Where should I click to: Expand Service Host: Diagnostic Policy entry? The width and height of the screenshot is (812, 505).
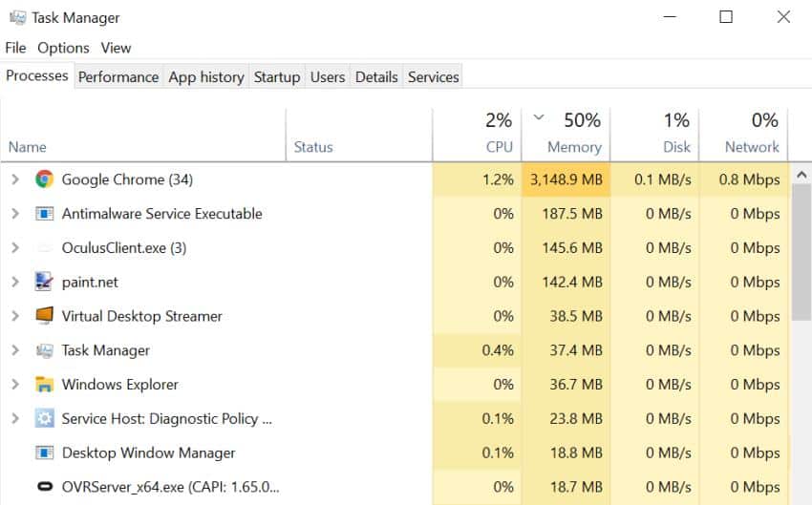coord(15,418)
